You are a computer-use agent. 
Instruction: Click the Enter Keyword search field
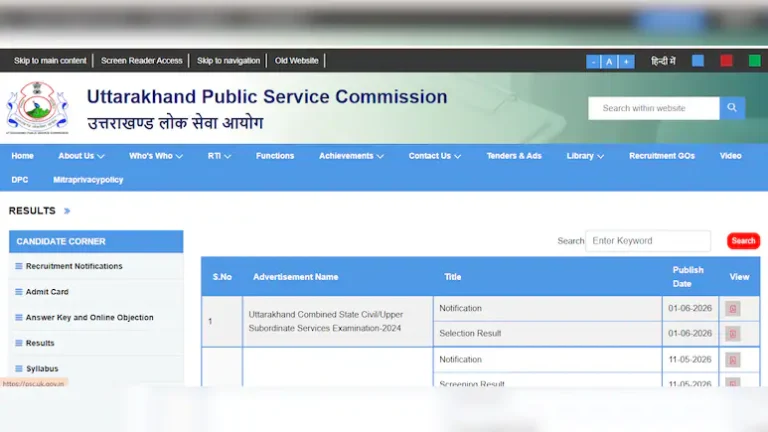[x=648, y=240]
